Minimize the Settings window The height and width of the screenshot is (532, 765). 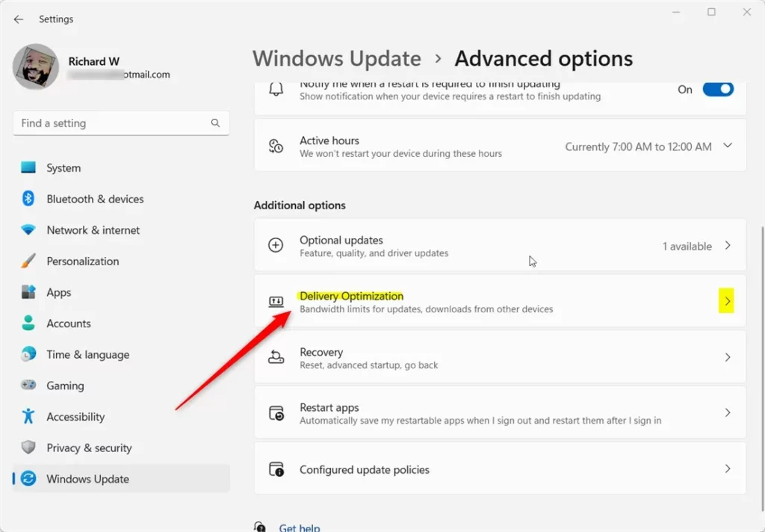[x=675, y=12]
